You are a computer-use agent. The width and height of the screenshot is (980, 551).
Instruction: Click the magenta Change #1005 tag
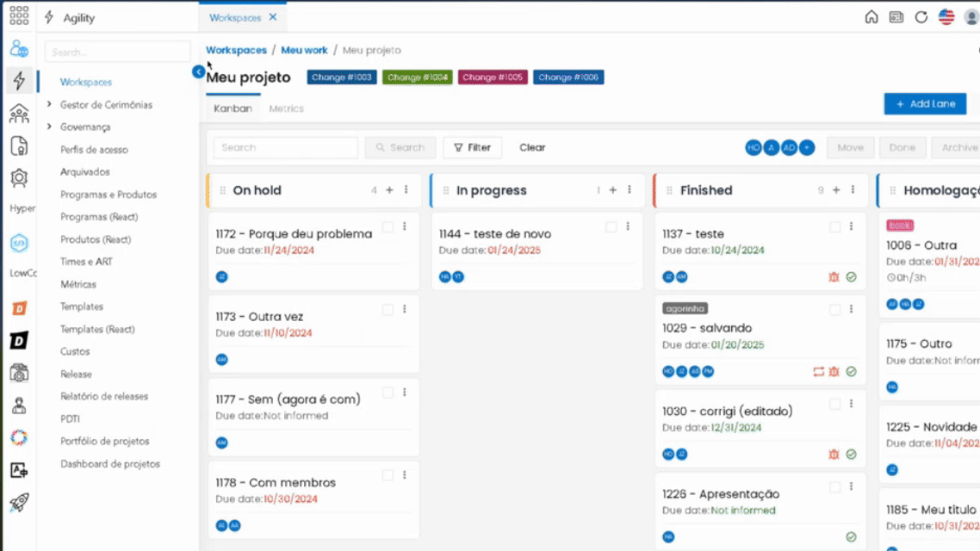click(x=493, y=77)
